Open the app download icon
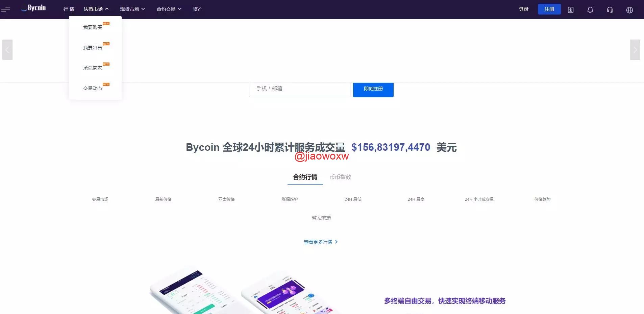Image resolution: width=644 pixels, height=314 pixels. pyautogui.click(x=571, y=10)
